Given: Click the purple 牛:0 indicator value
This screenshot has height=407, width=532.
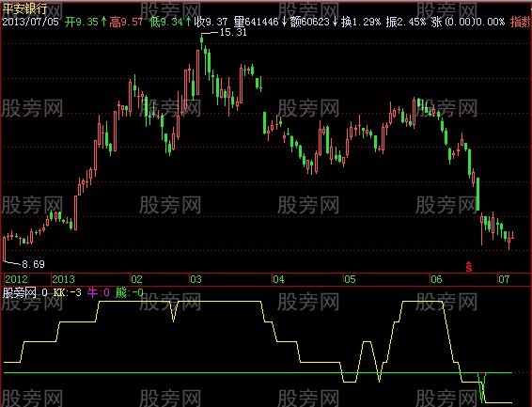Looking at the screenshot, I should point(99,292).
